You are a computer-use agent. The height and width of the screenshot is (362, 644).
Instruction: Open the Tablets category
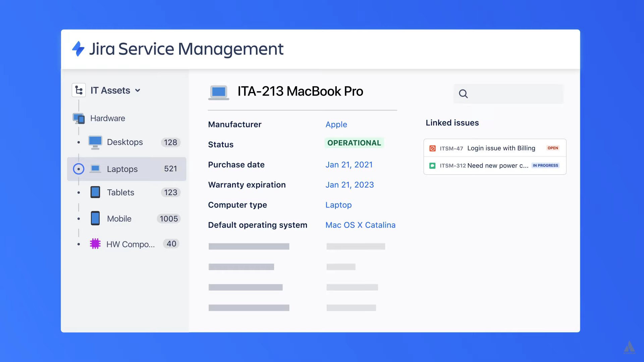pos(120,192)
